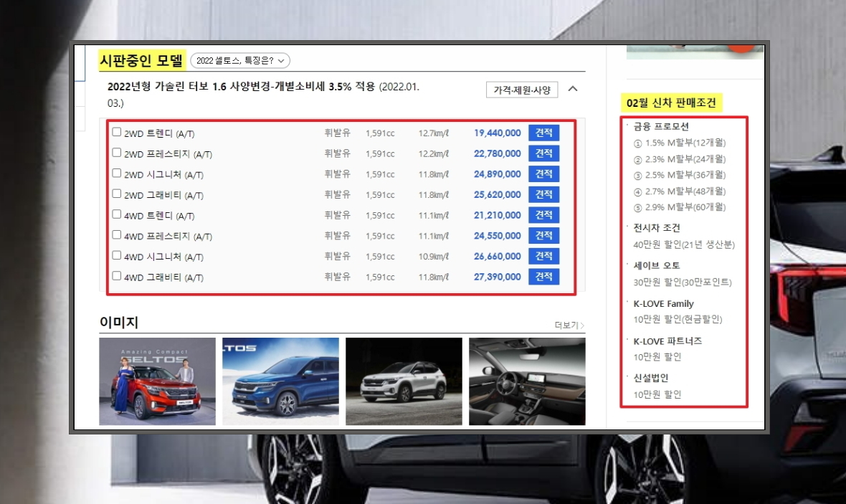
Task: Click 견적 button for 19,440,000 row
Action: click(x=544, y=133)
